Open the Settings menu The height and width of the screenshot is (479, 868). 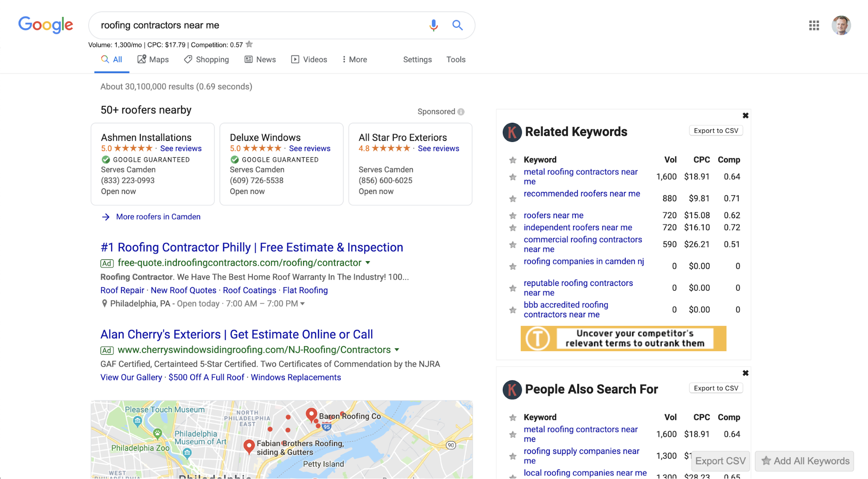417,59
